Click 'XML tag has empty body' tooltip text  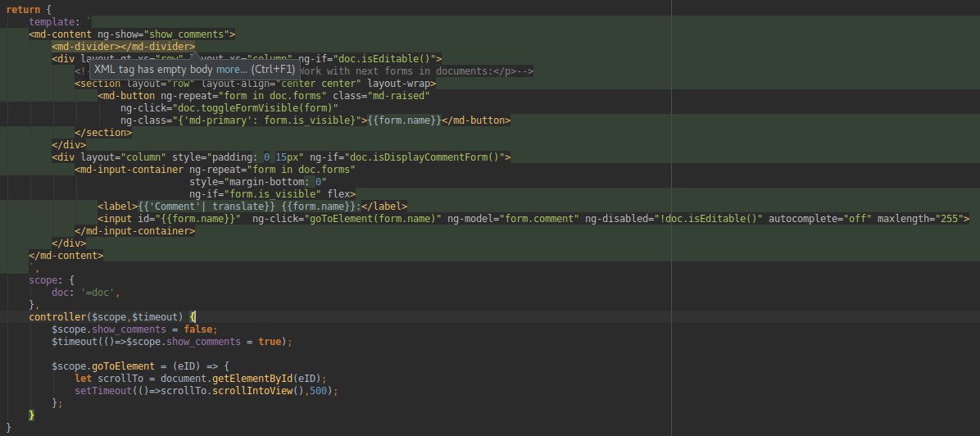(154, 70)
